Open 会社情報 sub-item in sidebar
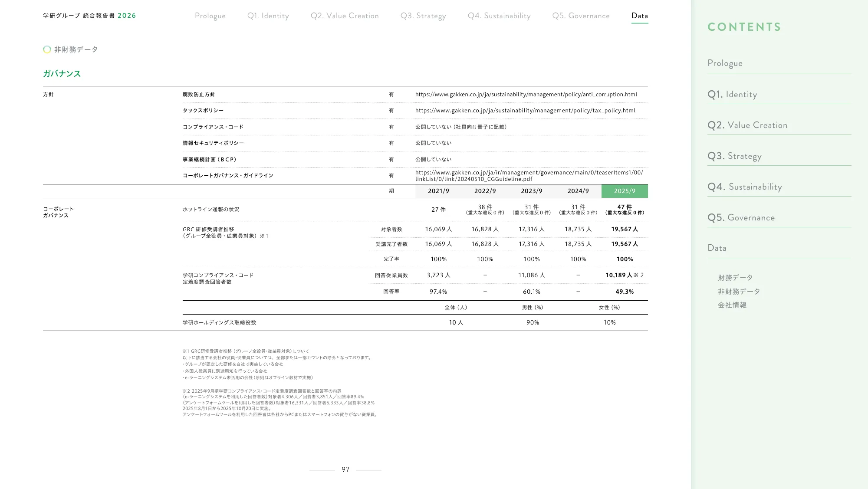The image size is (868, 489). [732, 305]
